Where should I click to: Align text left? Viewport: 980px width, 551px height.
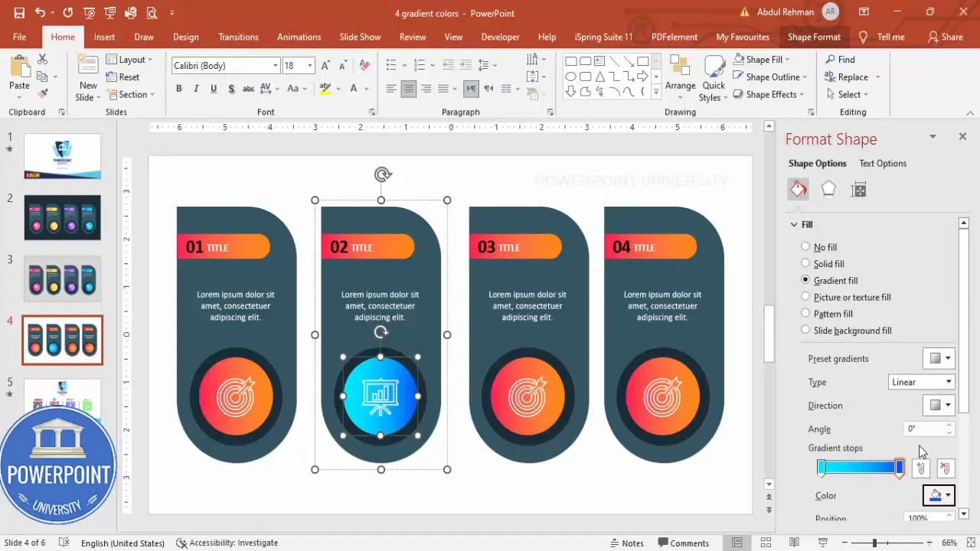click(391, 89)
